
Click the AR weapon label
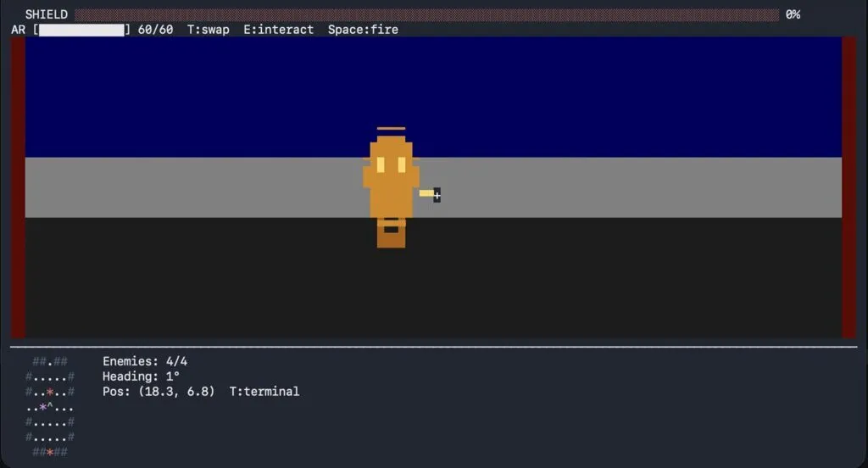point(19,30)
